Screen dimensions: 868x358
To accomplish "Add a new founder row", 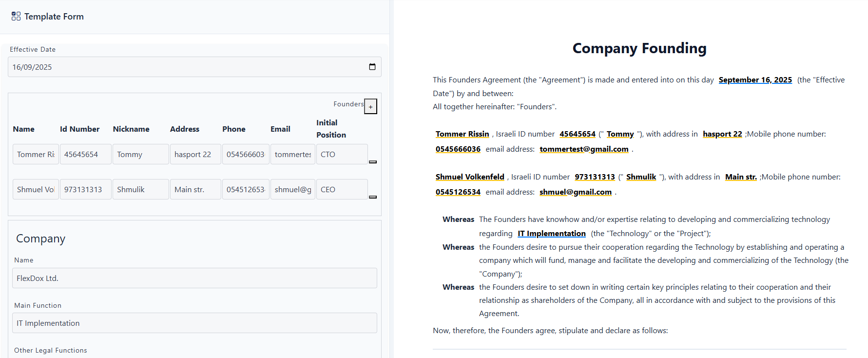I will [370, 106].
